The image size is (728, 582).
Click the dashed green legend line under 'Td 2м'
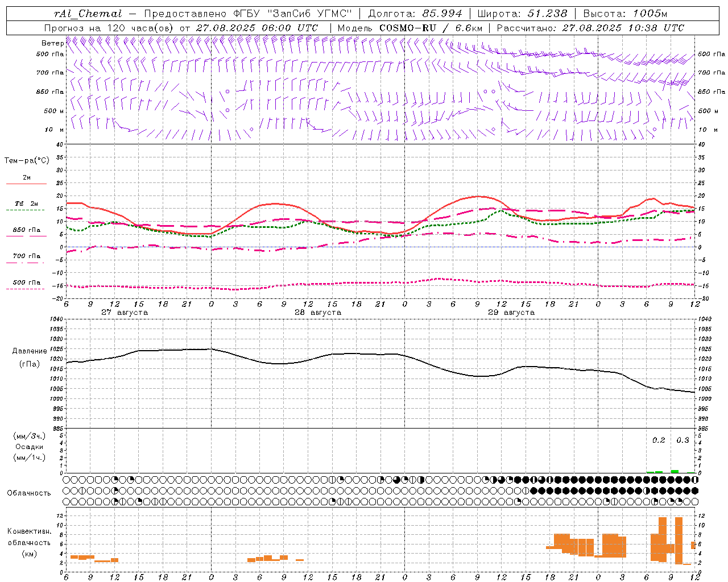[26, 210]
